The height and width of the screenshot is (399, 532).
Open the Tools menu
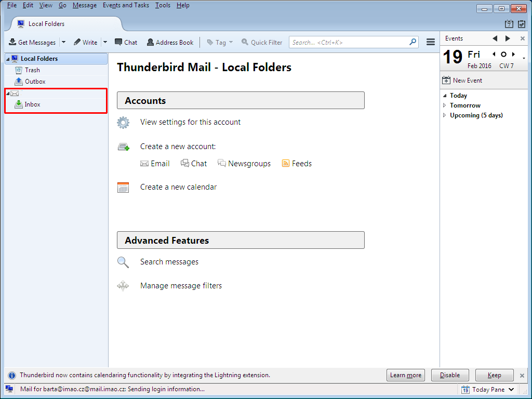(163, 5)
